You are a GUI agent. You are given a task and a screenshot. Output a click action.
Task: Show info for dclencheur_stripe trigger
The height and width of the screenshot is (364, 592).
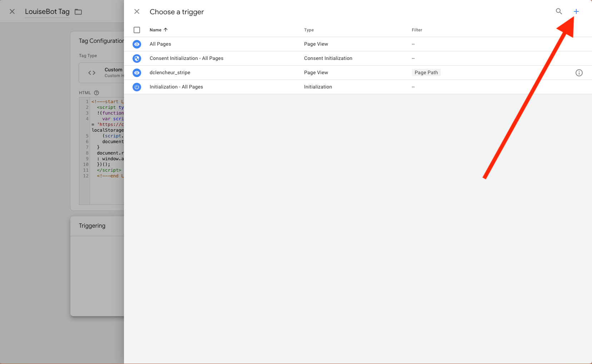click(x=579, y=73)
